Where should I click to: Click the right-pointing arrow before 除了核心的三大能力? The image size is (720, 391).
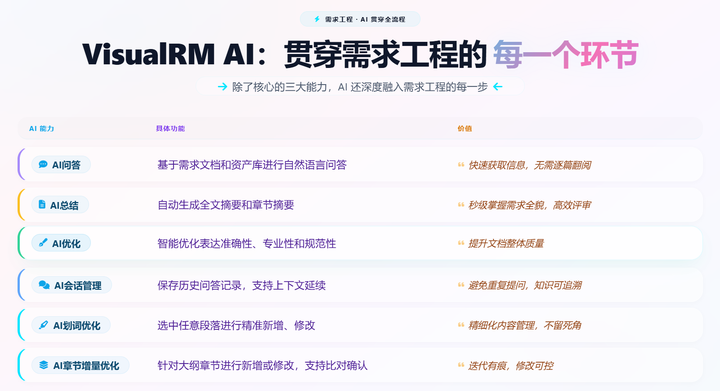tap(222, 87)
